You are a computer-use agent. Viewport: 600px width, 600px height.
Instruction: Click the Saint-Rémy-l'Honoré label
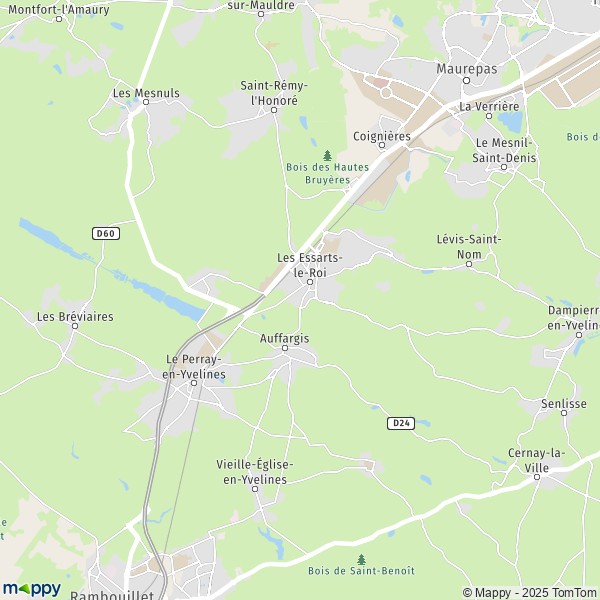click(274, 93)
